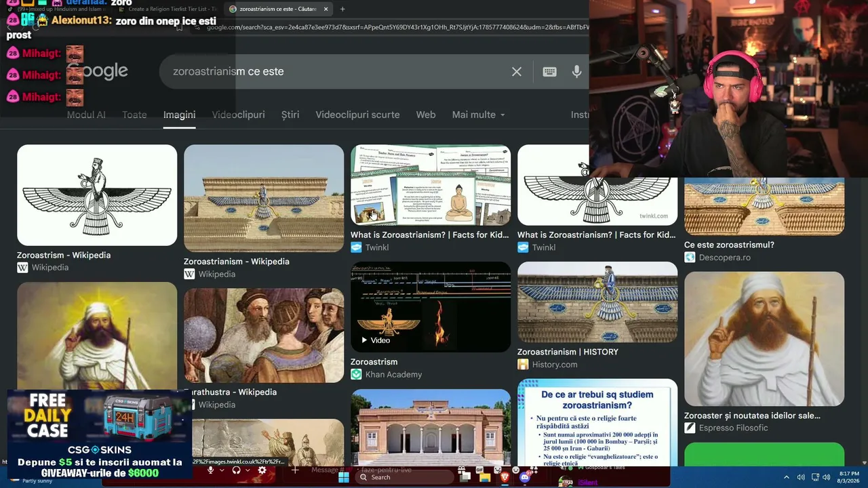Open the Videoclipuri scurte tab
The width and height of the screenshot is (868, 488).
pyautogui.click(x=357, y=115)
